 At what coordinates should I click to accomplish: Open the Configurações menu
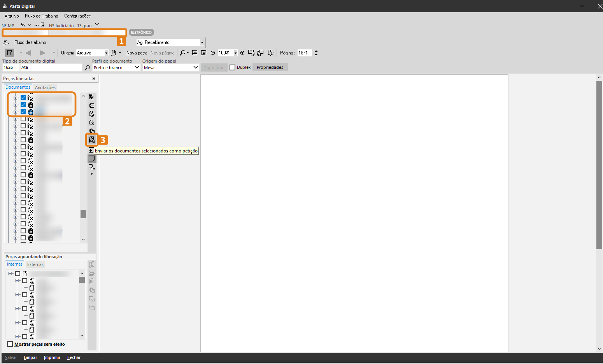[x=77, y=16]
